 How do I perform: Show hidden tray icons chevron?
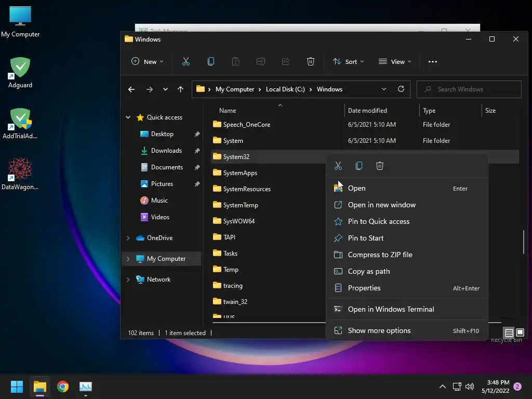coord(443,387)
